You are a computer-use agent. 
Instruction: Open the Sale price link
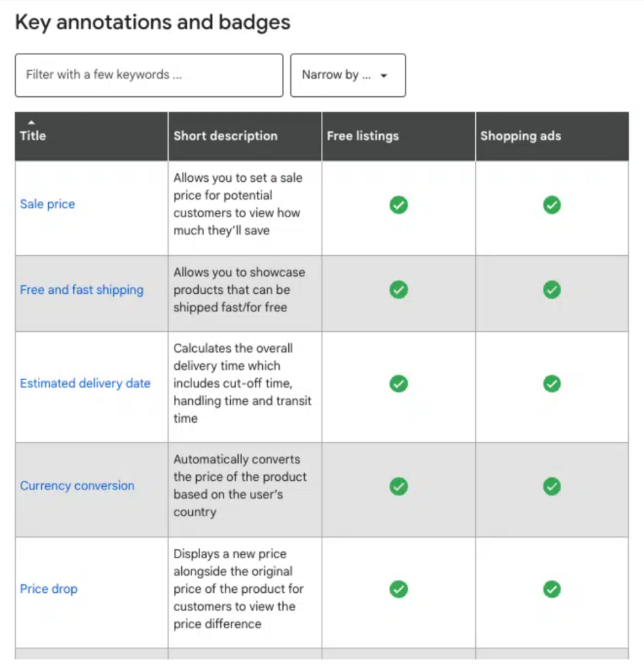pyautogui.click(x=48, y=204)
